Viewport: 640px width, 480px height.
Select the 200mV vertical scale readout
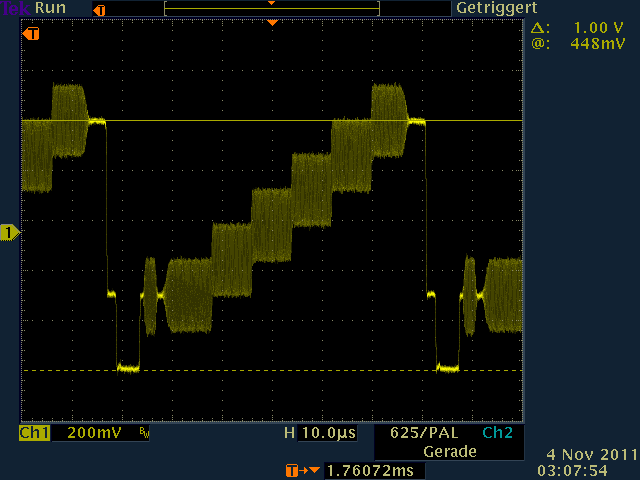point(96,434)
